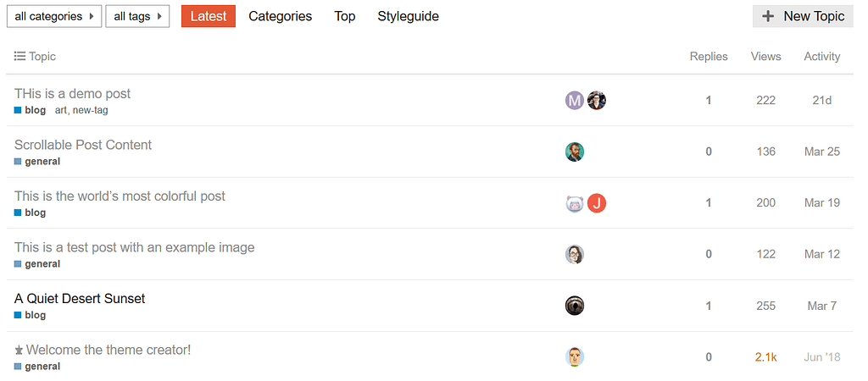Click the new-tag tag on demo post

90,111
